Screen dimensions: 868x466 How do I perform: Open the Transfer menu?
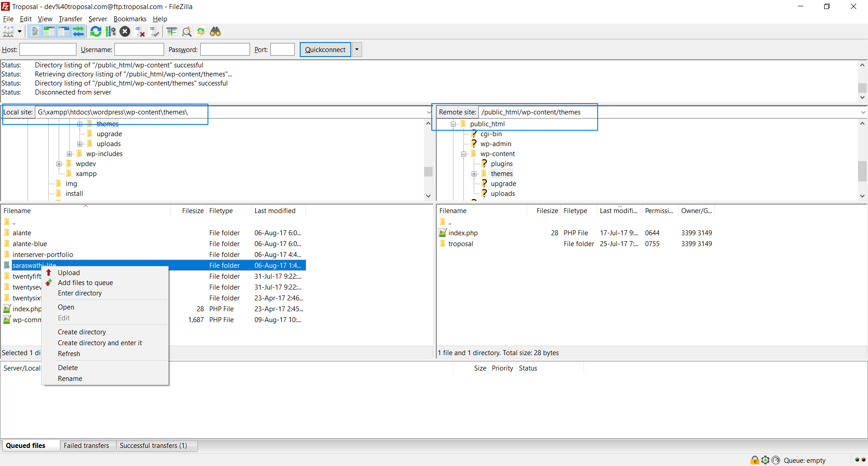(x=71, y=19)
